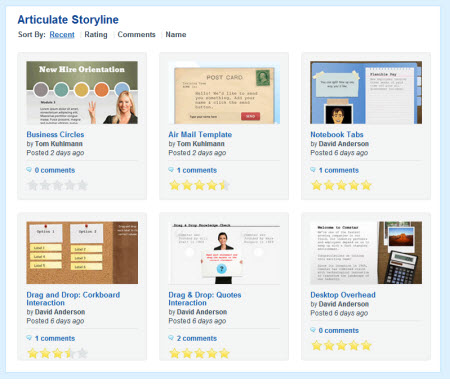Click the comment bubble icon under Business Circles
Image resolution: width=450 pixels, height=386 pixels.
tap(29, 170)
